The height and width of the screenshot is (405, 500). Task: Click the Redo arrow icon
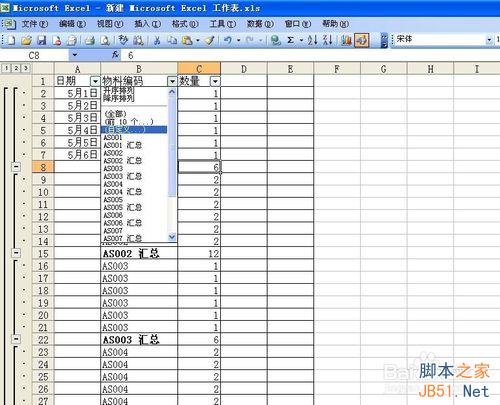point(250,40)
